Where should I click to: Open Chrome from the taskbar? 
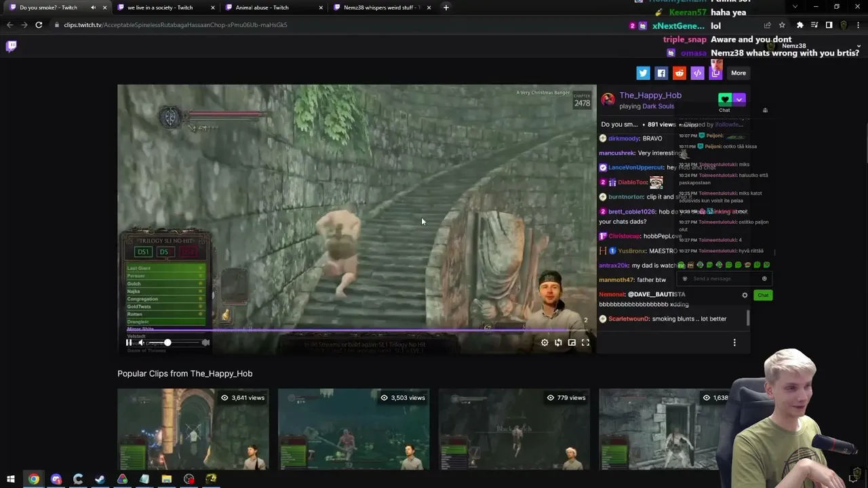tap(33, 479)
